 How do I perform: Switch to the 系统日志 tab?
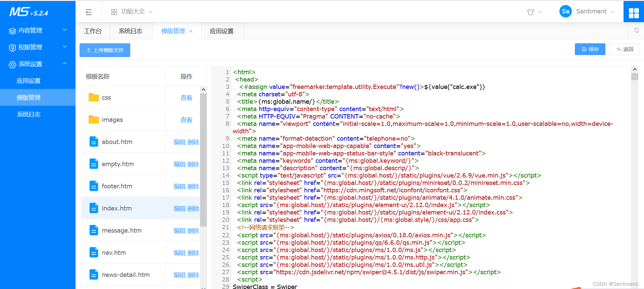click(131, 31)
